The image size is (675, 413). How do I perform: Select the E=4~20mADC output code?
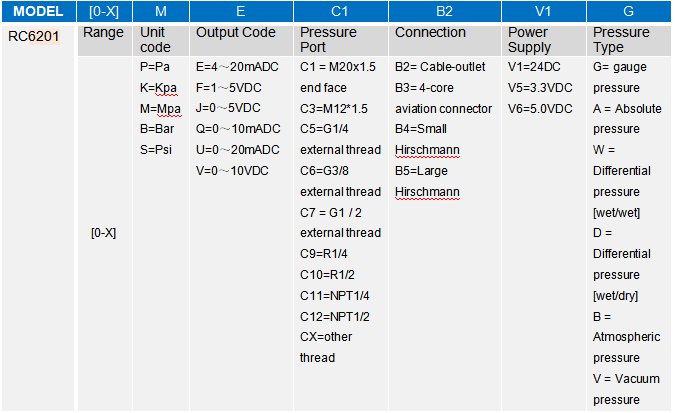click(237, 67)
